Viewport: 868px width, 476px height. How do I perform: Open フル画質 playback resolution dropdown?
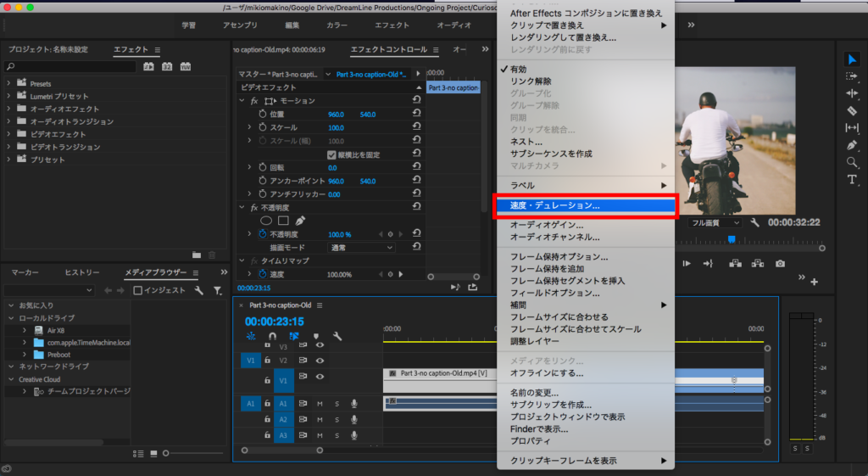715,222
